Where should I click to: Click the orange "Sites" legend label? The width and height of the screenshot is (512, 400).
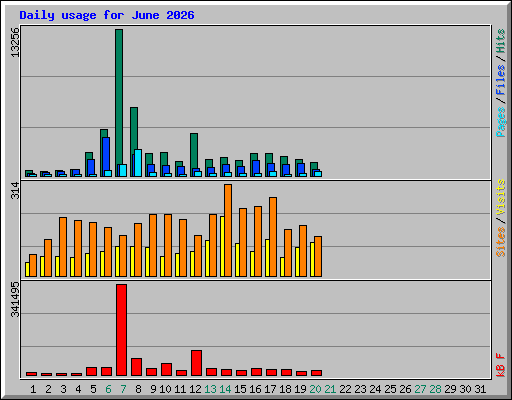501,242
